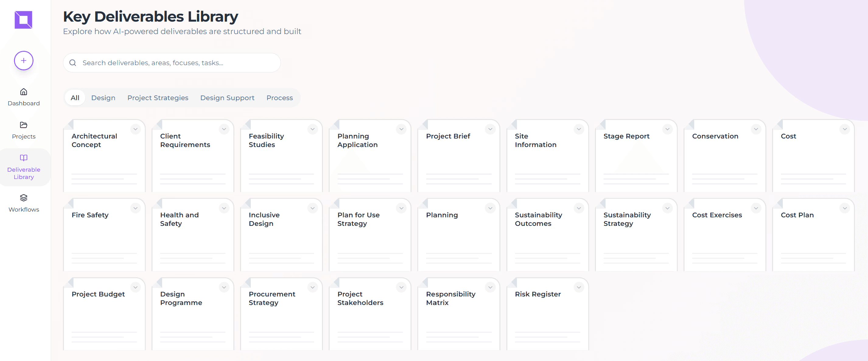Open the Design Programme deliverable card

click(x=193, y=314)
